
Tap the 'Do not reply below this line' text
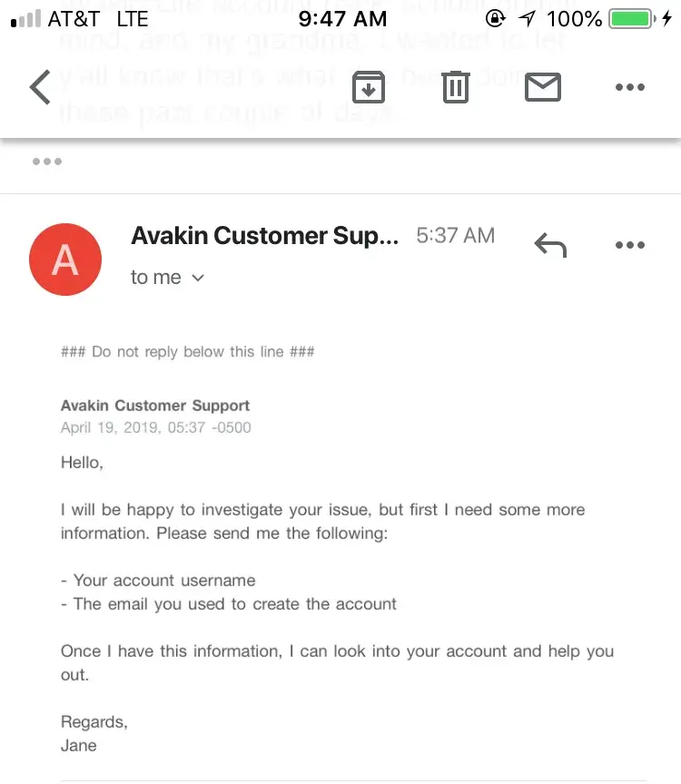pyautogui.click(x=187, y=352)
